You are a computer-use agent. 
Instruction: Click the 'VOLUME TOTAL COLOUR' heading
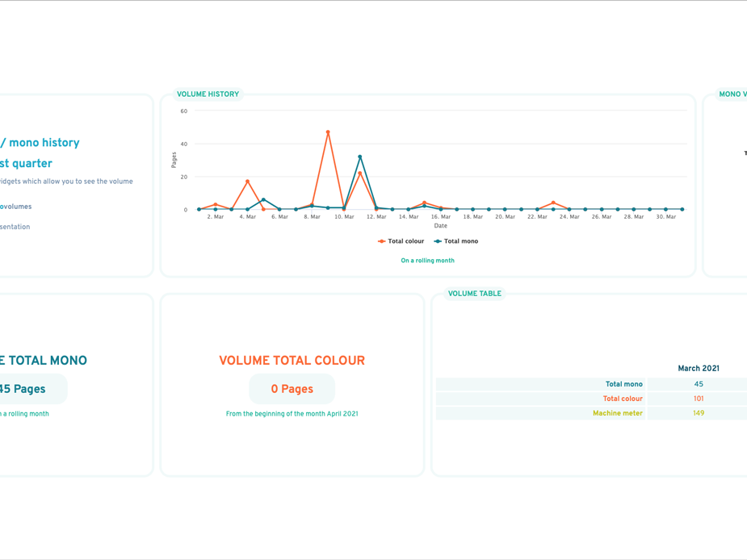click(x=292, y=360)
